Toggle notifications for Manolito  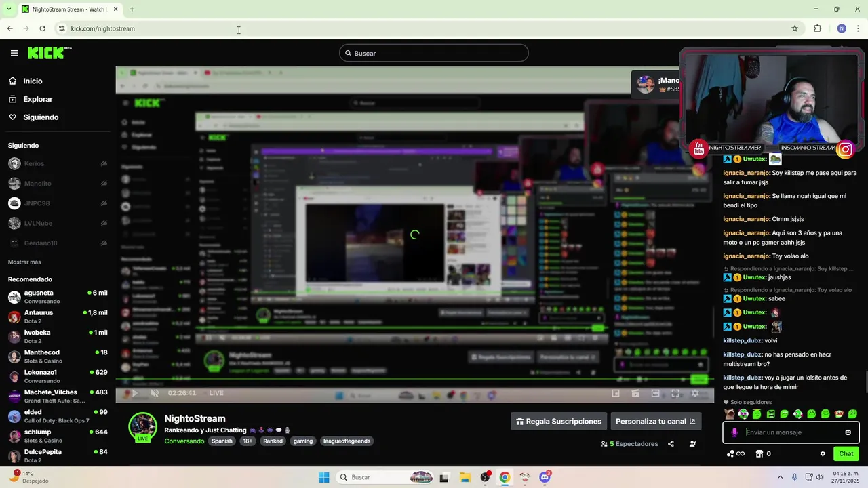(104, 184)
